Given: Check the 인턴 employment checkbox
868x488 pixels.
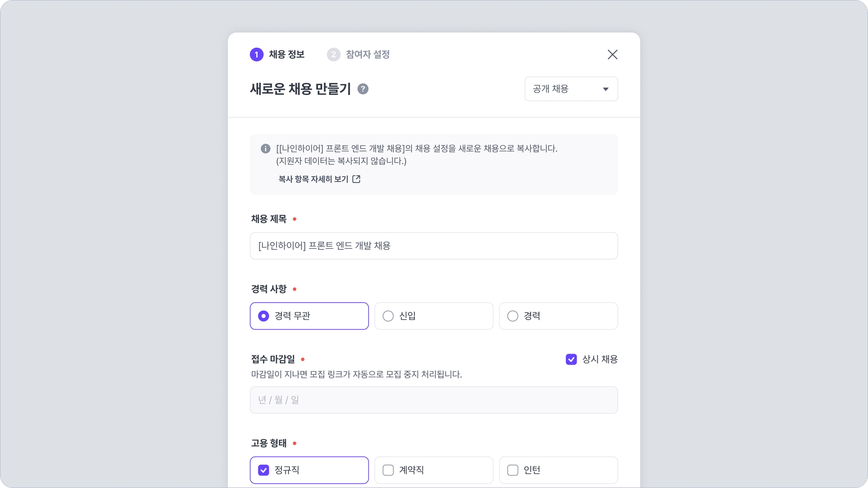Looking at the screenshot, I should click(x=558, y=470).
